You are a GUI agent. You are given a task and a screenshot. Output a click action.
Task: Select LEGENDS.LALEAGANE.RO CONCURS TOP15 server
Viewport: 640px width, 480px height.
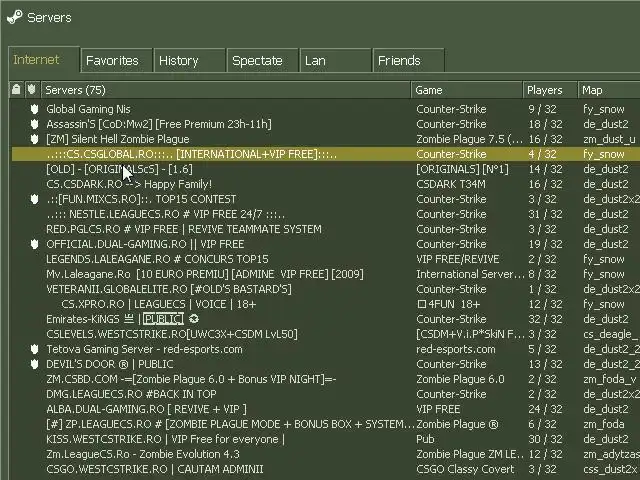(326, 259)
